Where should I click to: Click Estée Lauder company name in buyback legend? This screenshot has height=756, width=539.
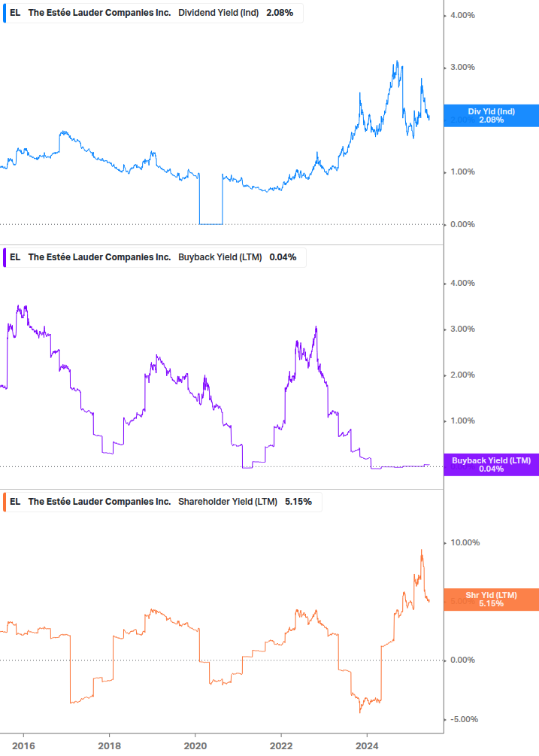tap(99, 257)
